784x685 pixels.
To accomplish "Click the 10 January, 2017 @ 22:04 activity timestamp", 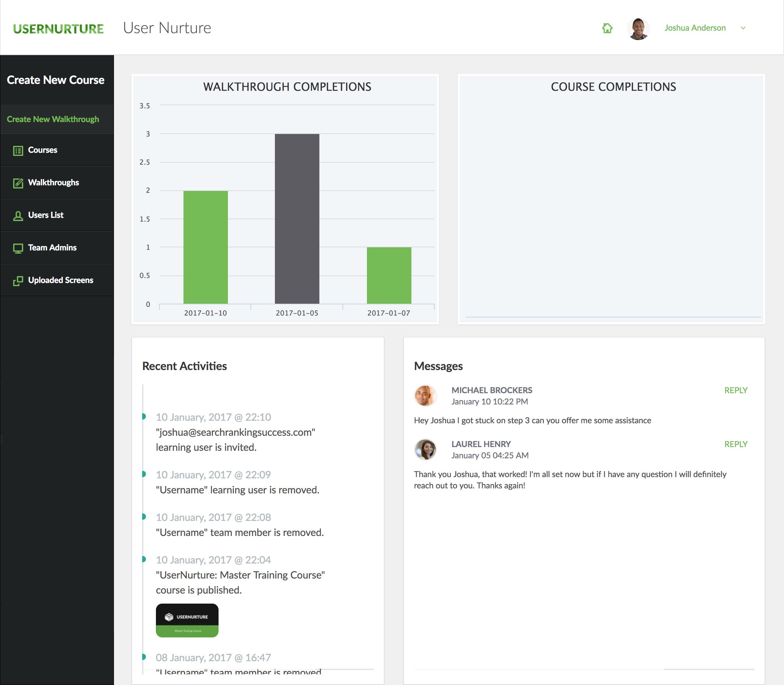I will pyautogui.click(x=213, y=560).
